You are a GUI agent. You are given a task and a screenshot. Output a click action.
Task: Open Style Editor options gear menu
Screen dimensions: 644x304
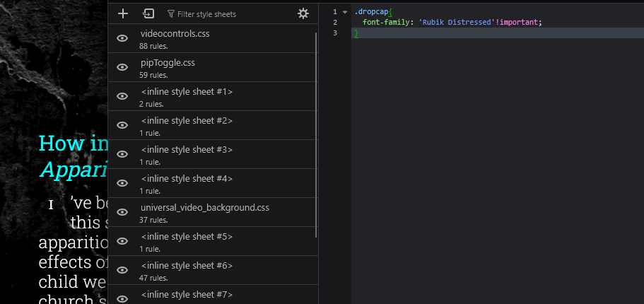pyautogui.click(x=303, y=13)
